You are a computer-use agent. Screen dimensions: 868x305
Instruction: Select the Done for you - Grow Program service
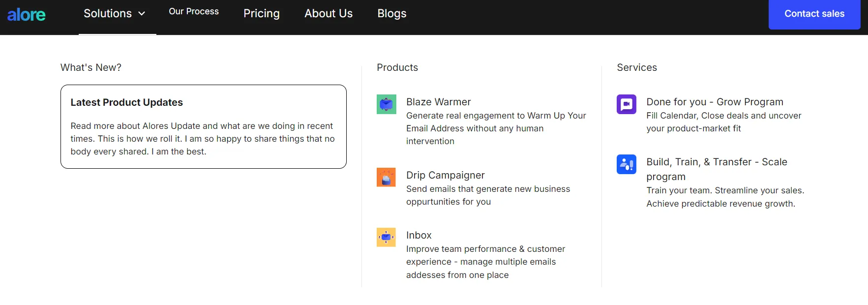click(x=715, y=102)
